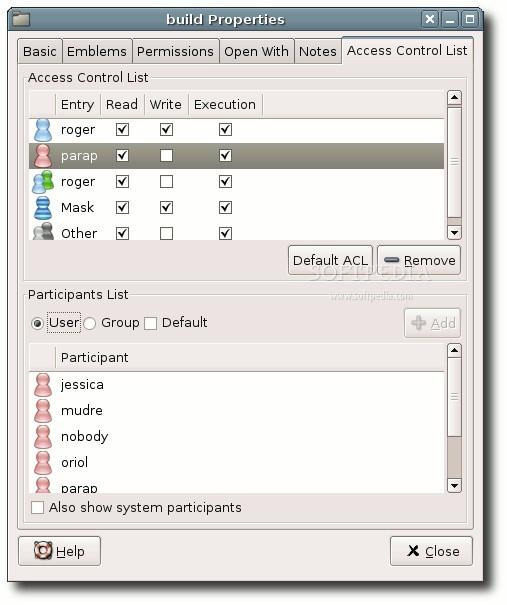
Task: Close the properties dialog with Close button
Action: pos(431,552)
